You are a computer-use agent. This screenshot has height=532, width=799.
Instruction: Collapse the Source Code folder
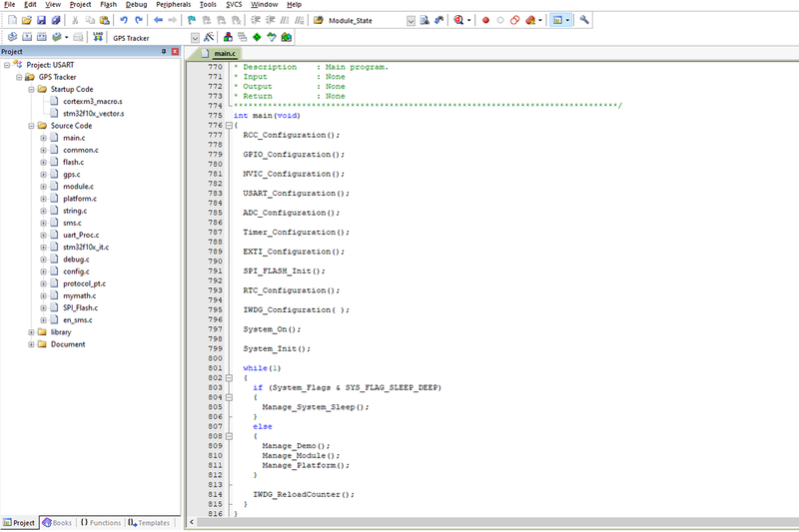pos(31,126)
